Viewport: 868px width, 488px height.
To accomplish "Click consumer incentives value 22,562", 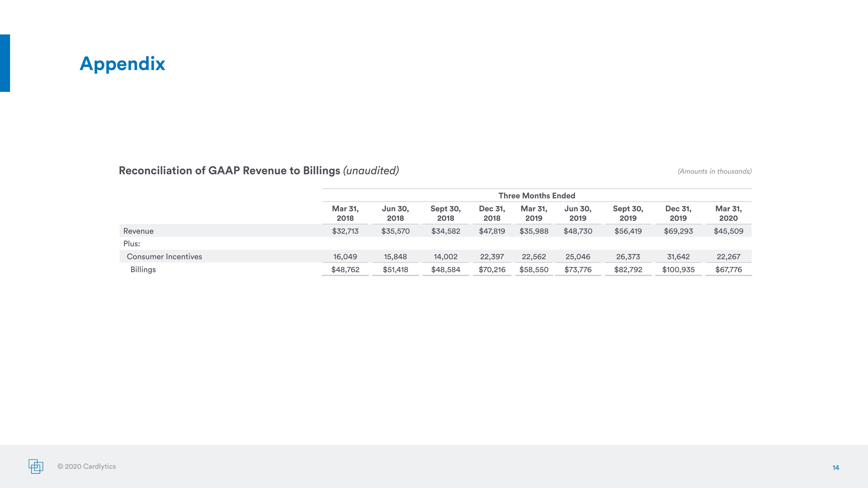I will coord(534,256).
